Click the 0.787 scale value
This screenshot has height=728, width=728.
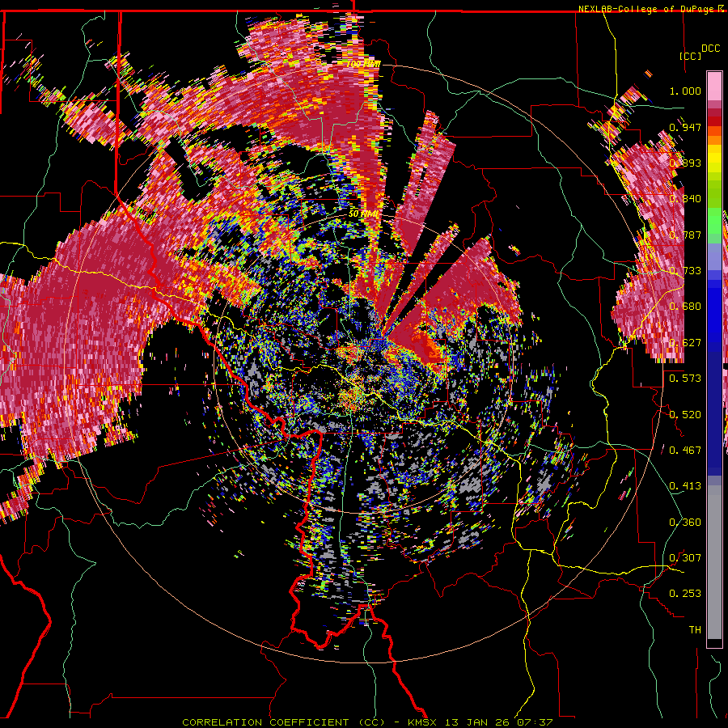pos(685,235)
